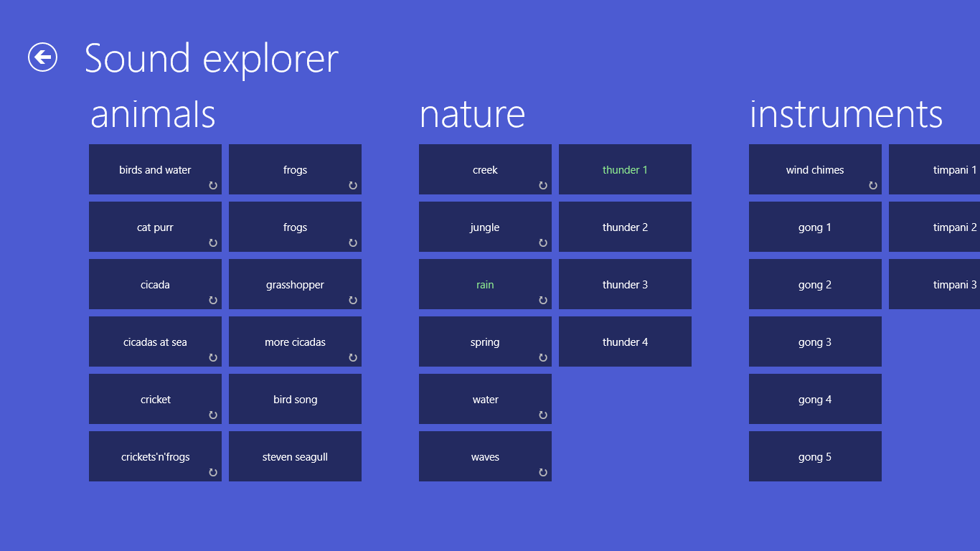Go back using the back arrow button

tap(42, 57)
